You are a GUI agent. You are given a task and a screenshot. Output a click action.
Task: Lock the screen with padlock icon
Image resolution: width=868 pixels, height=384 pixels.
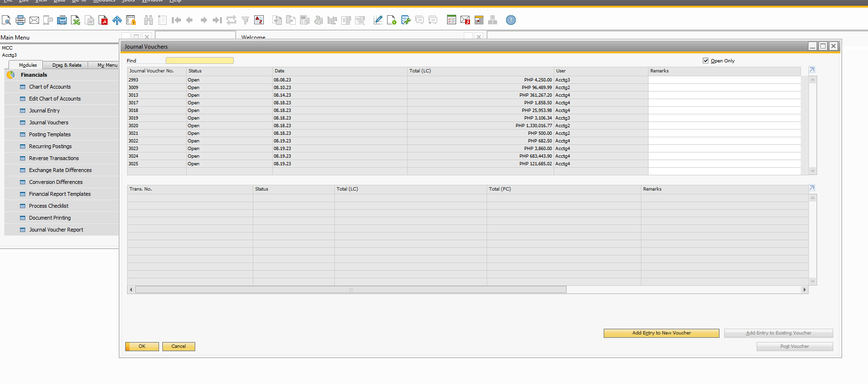pyautogui.click(x=131, y=20)
